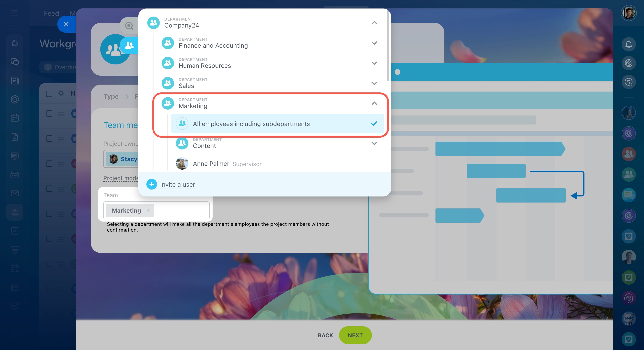
Task: Click the hamburger menu icon
Action: click(15, 13)
